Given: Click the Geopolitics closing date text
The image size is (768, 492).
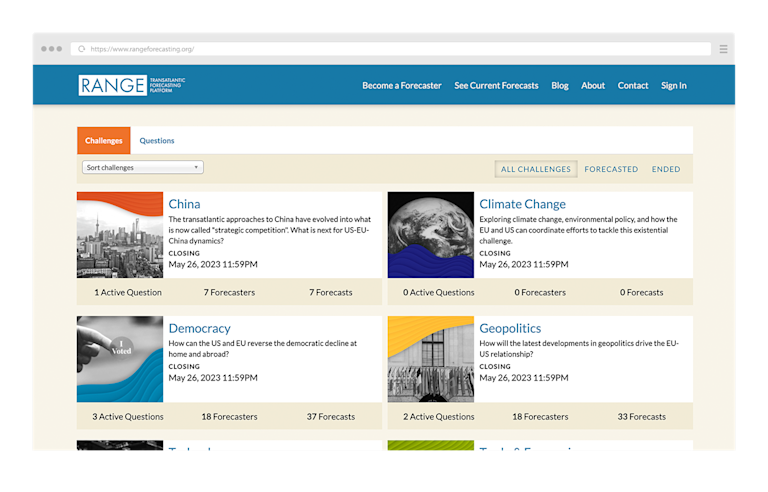Looking at the screenshot, I should 524,378.
